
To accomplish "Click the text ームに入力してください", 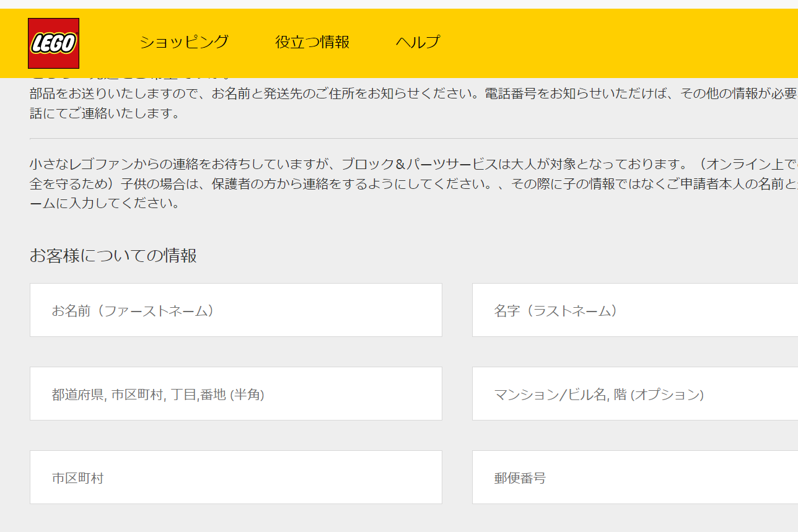I will click(105, 204).
